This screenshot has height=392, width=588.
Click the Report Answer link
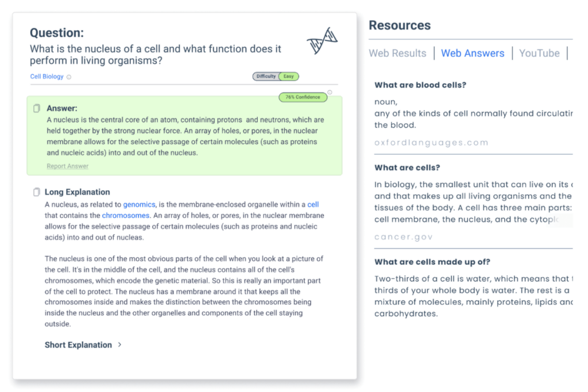(68, 166)
